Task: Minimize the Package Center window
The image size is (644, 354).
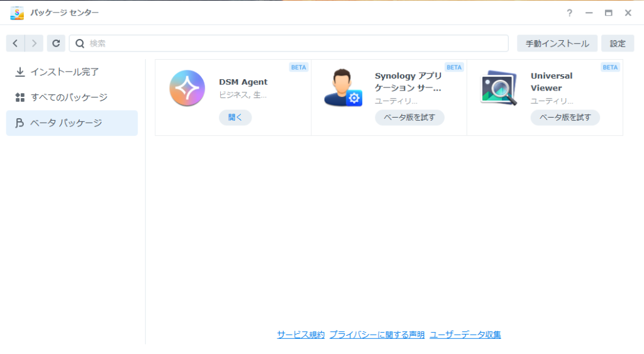Action: coord(589,13)
